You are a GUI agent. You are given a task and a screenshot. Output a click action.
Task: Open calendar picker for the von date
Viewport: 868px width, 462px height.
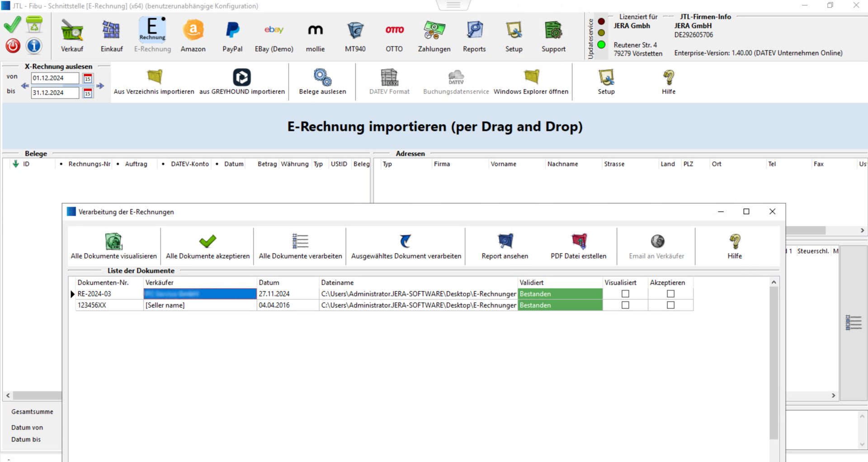(88, 79)
